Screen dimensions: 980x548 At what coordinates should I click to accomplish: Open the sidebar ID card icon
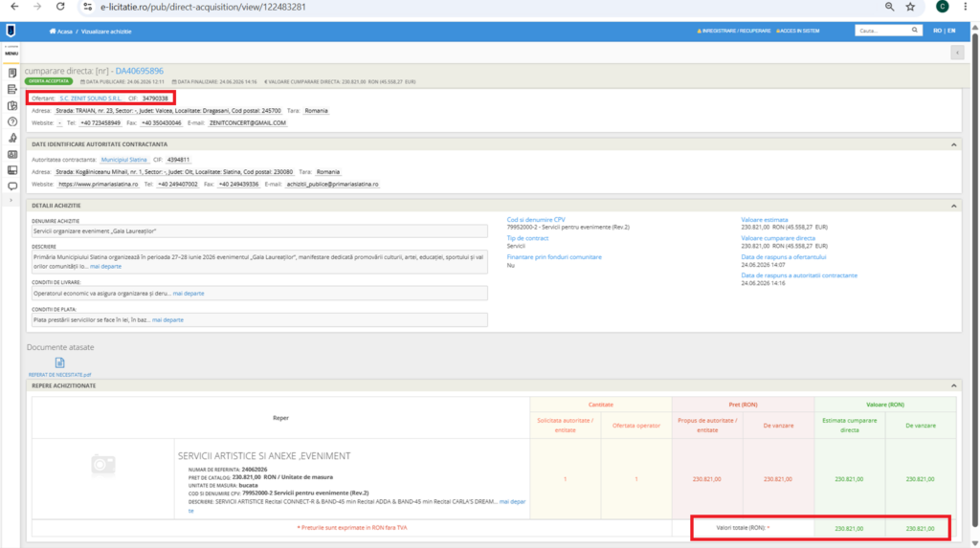11,154
